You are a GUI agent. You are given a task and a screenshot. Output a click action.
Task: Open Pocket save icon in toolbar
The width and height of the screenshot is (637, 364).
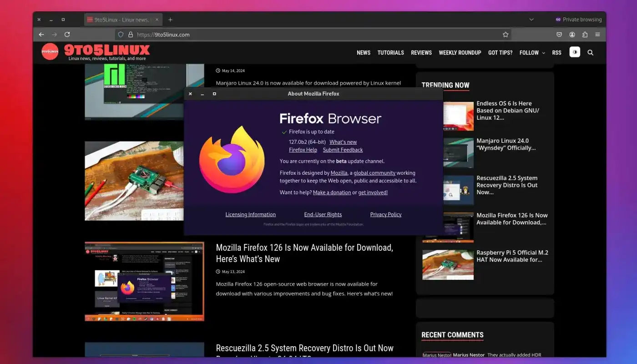click(559, 35)
